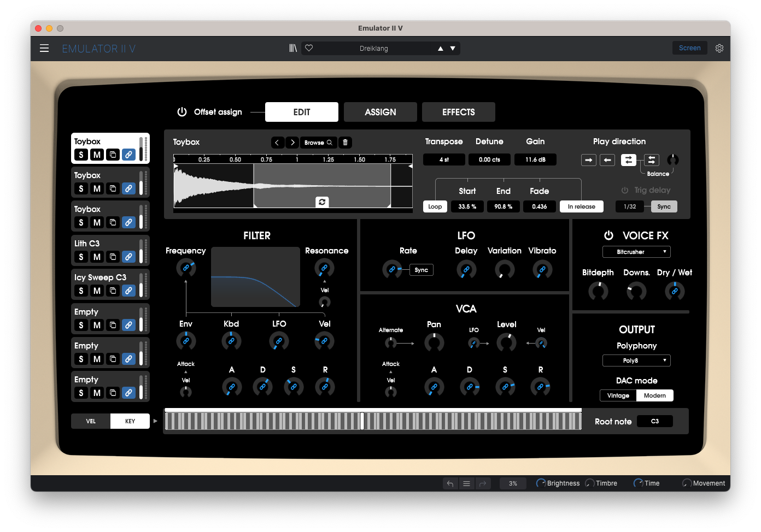Viewport: 761px width, 532px height.
Task: Mute the first Toybox voice
Action: click(97, 155)
